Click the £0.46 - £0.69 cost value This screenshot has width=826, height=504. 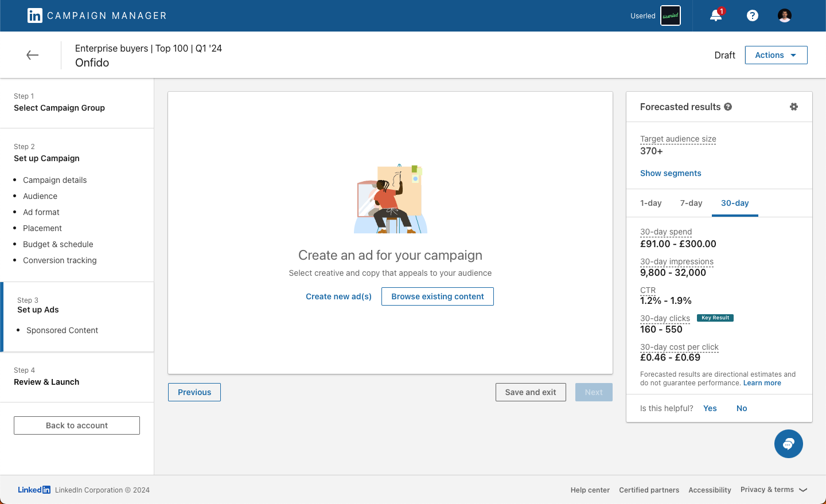click(670, 357)
